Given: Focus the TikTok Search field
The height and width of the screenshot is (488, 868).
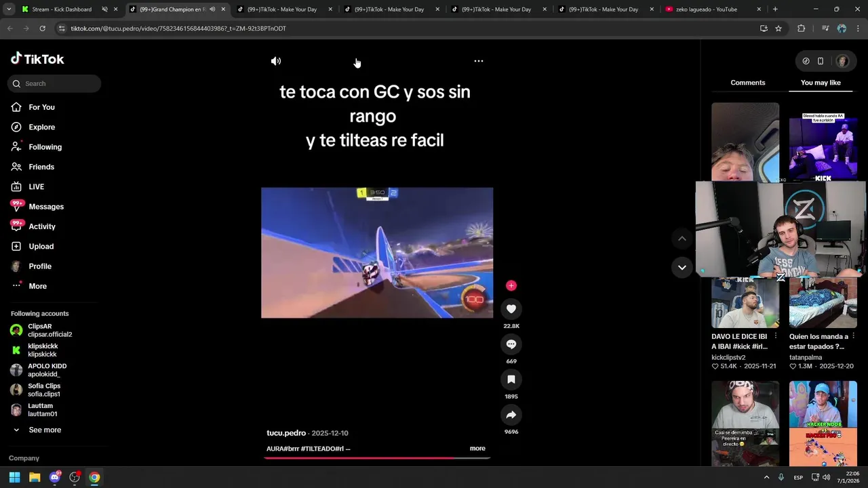Looking at the screenshot, I should coord(55,83).
